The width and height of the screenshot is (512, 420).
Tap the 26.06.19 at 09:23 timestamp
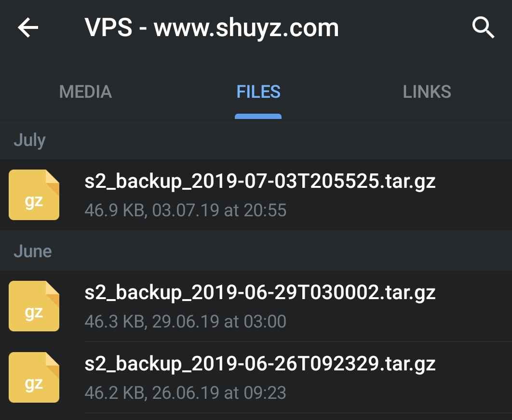coord(219,393)
